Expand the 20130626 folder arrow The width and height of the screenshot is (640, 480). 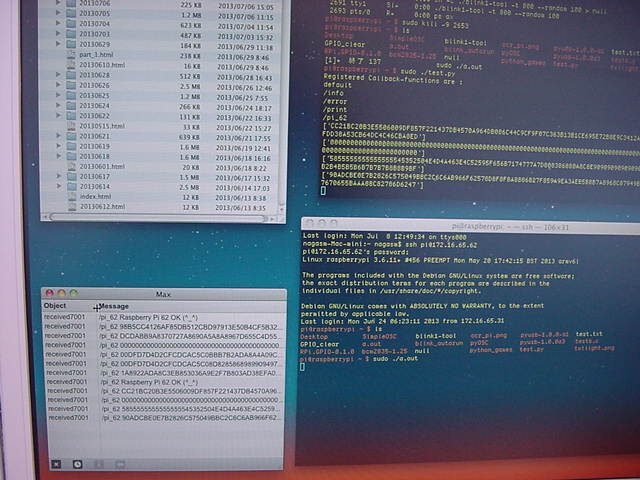tap(58, 85)
